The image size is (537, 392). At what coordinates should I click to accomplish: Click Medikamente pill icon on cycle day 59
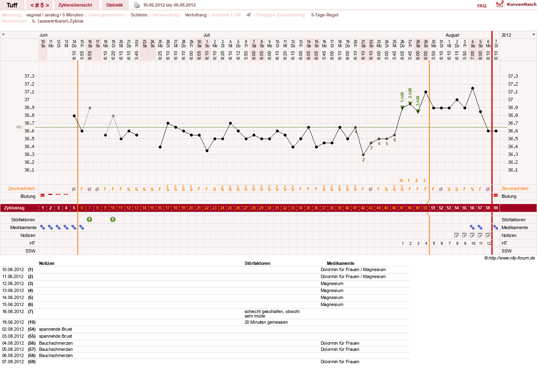[495, 227]
